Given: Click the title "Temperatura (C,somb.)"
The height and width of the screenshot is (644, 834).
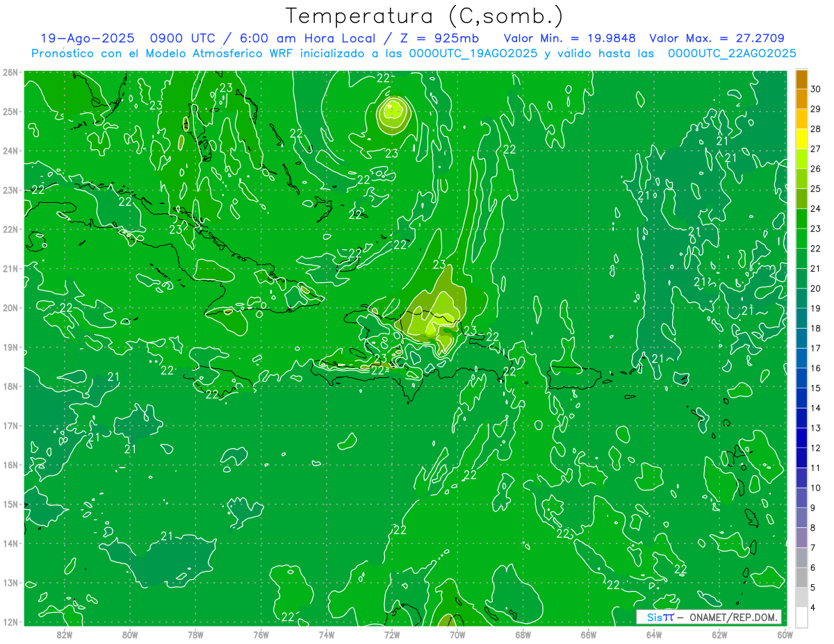Looking at the screenshot, I should [425, 17].
